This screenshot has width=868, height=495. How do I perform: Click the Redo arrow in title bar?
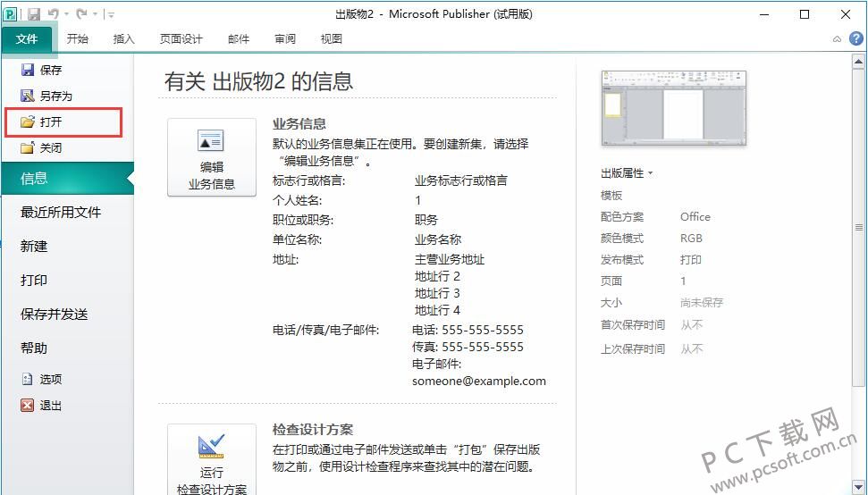point(81,13)
